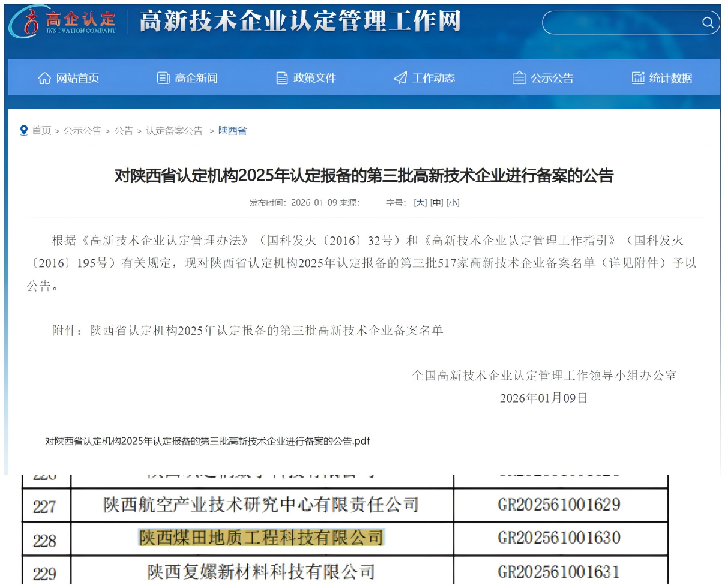725x588 pixels.
Task: Select the [小] font size option
Action: pyautogui.click(x=453, y=203)
